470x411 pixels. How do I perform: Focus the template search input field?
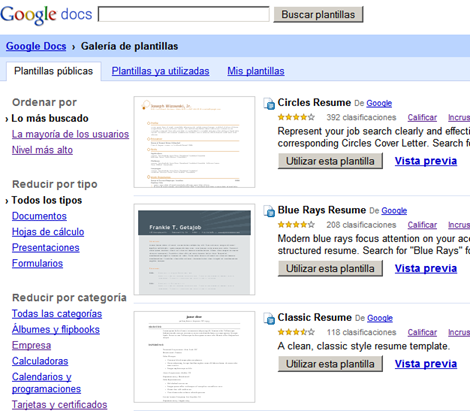[x=184, y=14]
